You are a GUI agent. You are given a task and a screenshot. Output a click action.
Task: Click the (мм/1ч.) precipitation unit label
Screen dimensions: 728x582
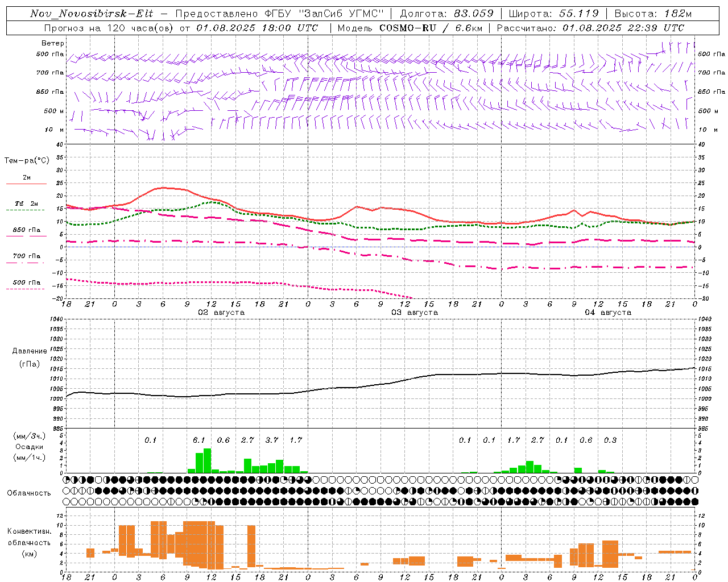30,458
